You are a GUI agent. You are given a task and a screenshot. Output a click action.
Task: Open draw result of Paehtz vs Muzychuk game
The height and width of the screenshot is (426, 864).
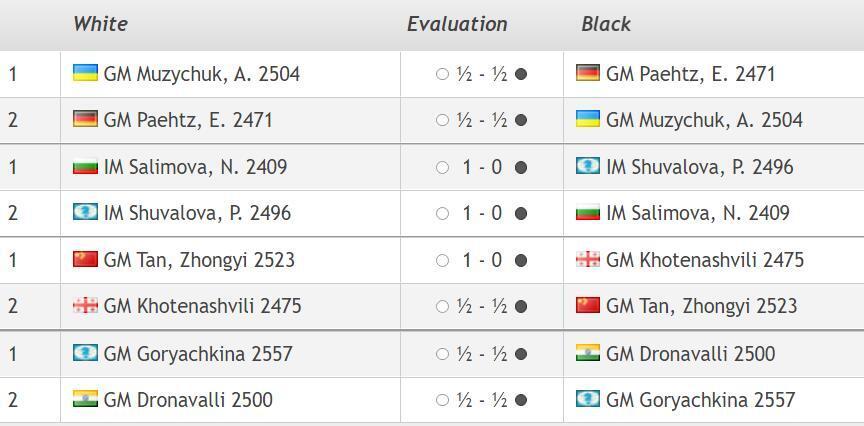tap(482, 120)
